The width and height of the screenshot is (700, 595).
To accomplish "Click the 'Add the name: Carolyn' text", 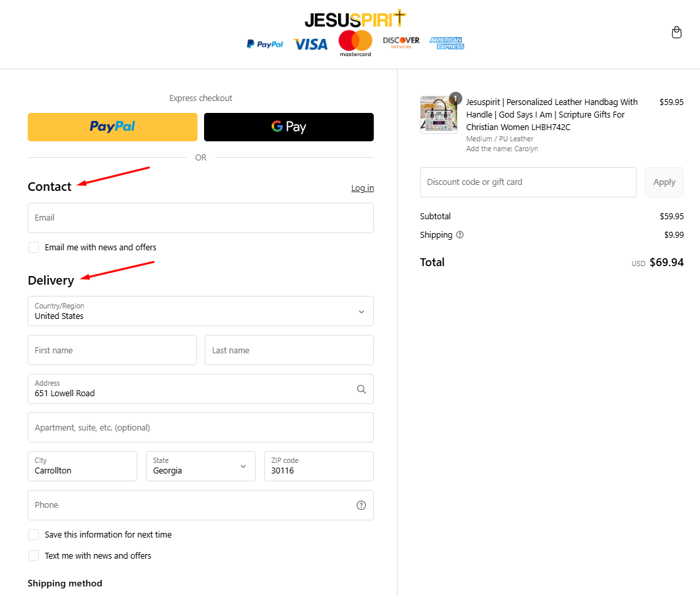I will click(502, 149).
